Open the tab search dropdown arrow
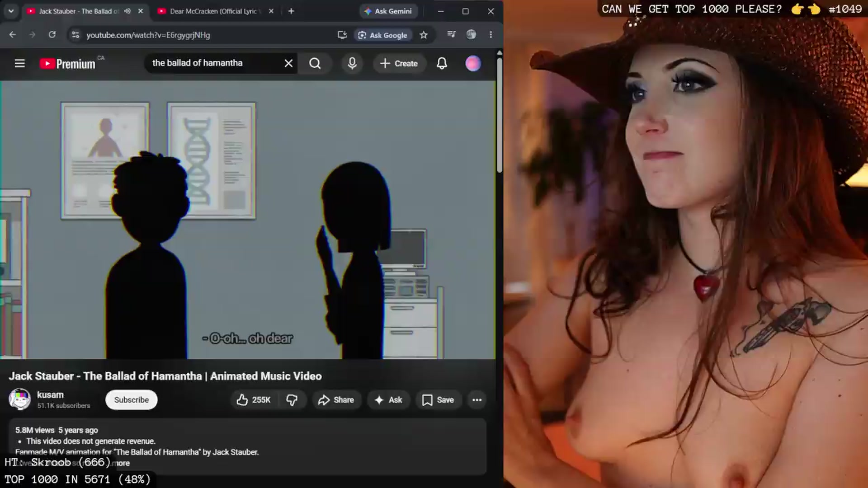This screenshot has width=868, height=488. tap(11, 11)
